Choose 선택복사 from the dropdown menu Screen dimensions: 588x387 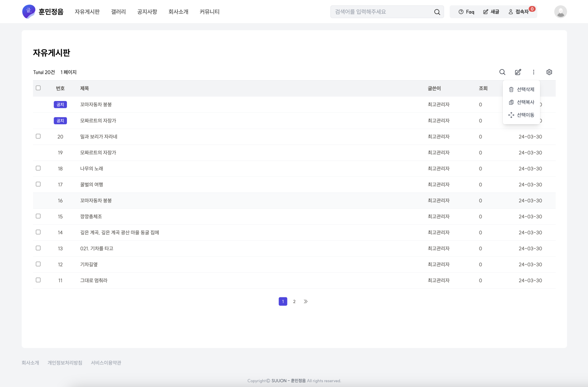pyautogui.click(x=521, y=102)
